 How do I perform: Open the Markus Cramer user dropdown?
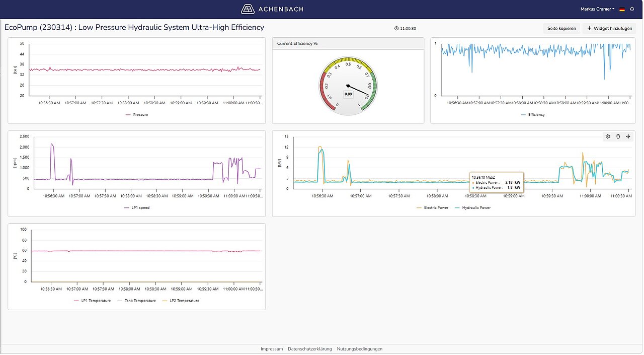coord(598,9)
